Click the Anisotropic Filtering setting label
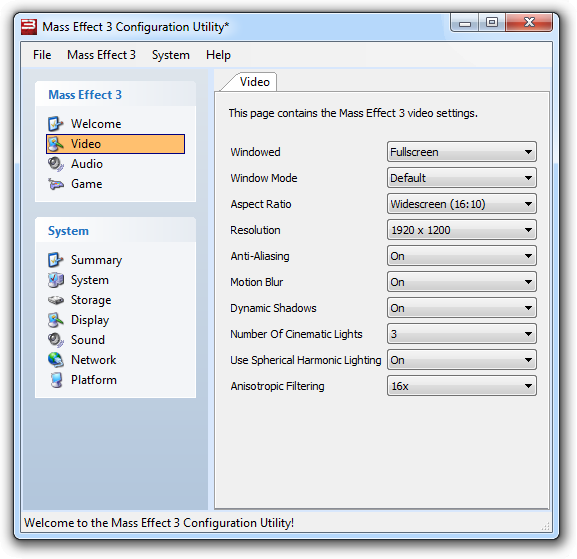Screen dimensions: 577x559 coord(277,386)
